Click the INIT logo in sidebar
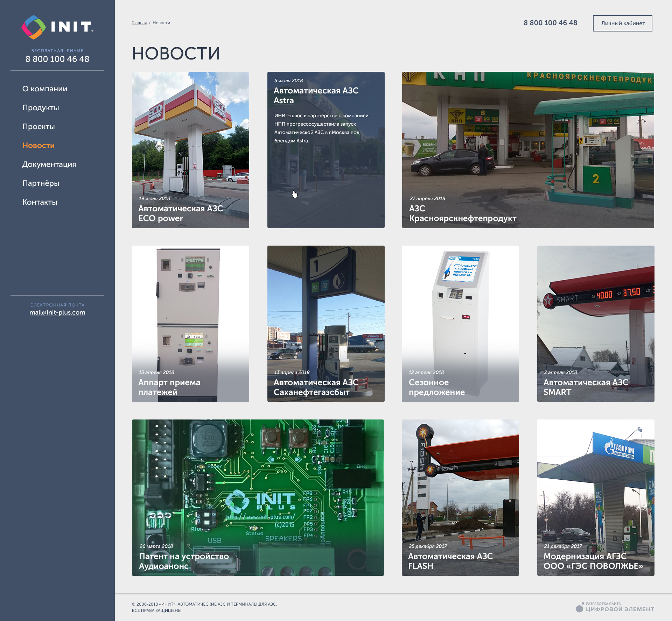The image size is (672, 621). point(57,27)
